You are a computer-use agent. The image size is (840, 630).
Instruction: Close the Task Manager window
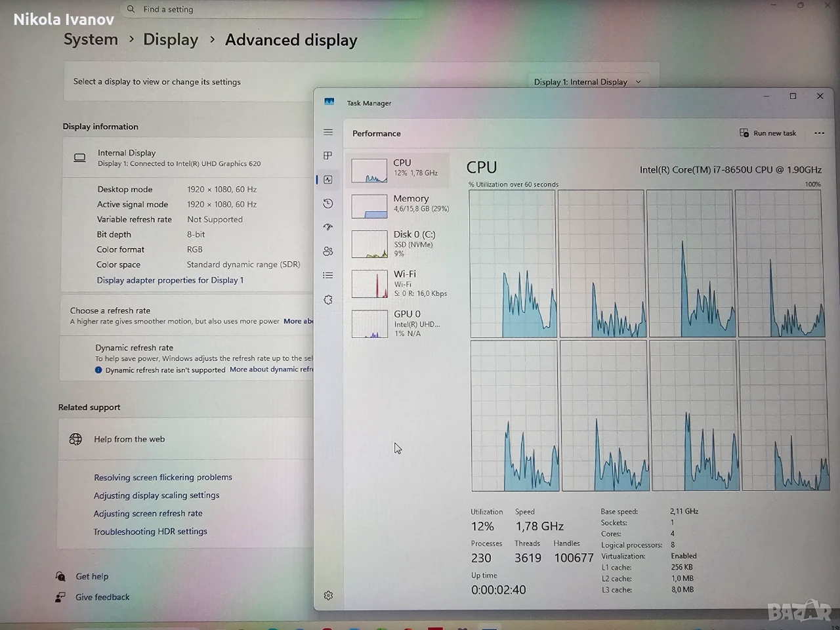820,96
